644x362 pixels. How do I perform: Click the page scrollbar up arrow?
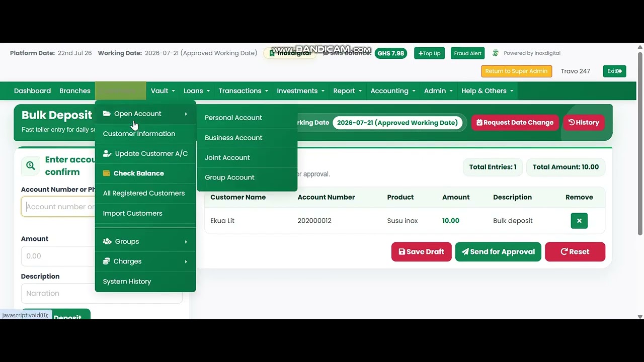click(x=640, y=47)
